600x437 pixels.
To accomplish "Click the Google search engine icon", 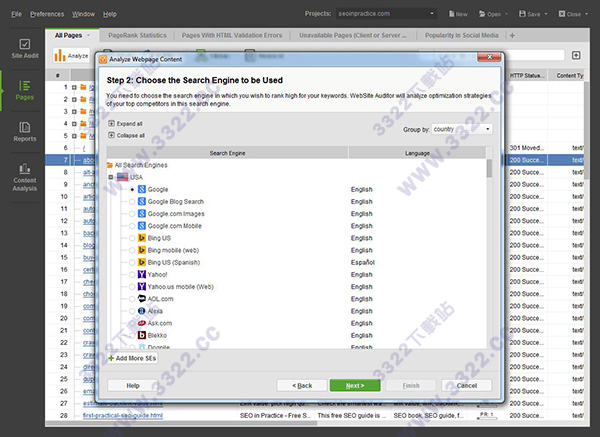I will point(142,189).
